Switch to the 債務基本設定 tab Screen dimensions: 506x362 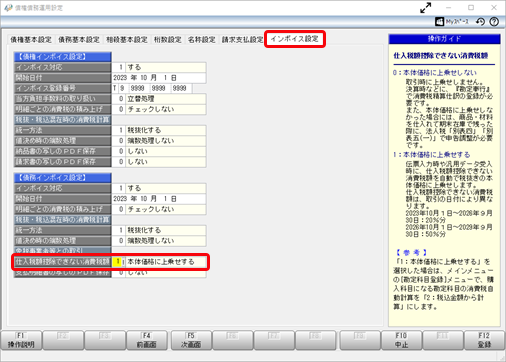click(79, 40)
